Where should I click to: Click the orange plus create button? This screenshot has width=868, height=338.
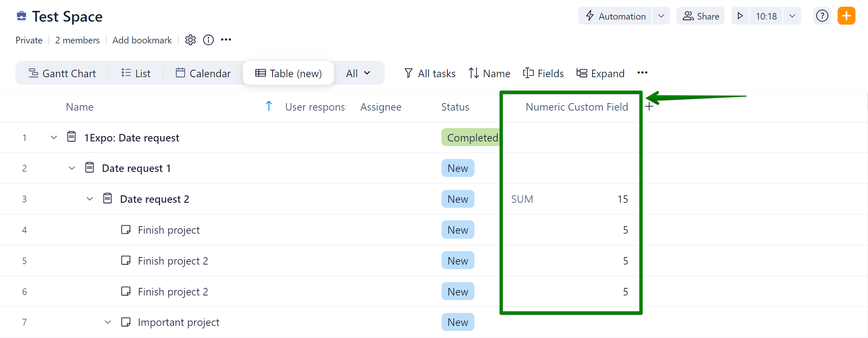pyautogui.click(x=846, y=16)
